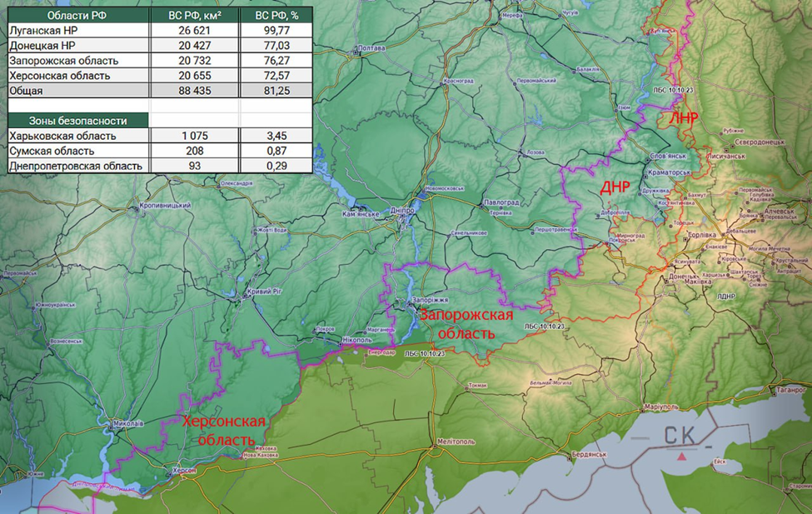Select the 'Зоны безопасности' section header

click(x=77, y=121)
